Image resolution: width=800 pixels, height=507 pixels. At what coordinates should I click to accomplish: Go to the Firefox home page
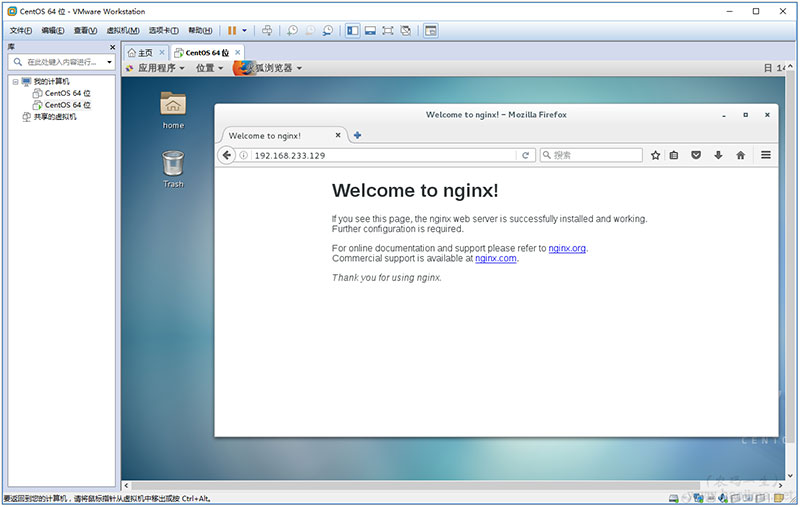coord(740,155)
